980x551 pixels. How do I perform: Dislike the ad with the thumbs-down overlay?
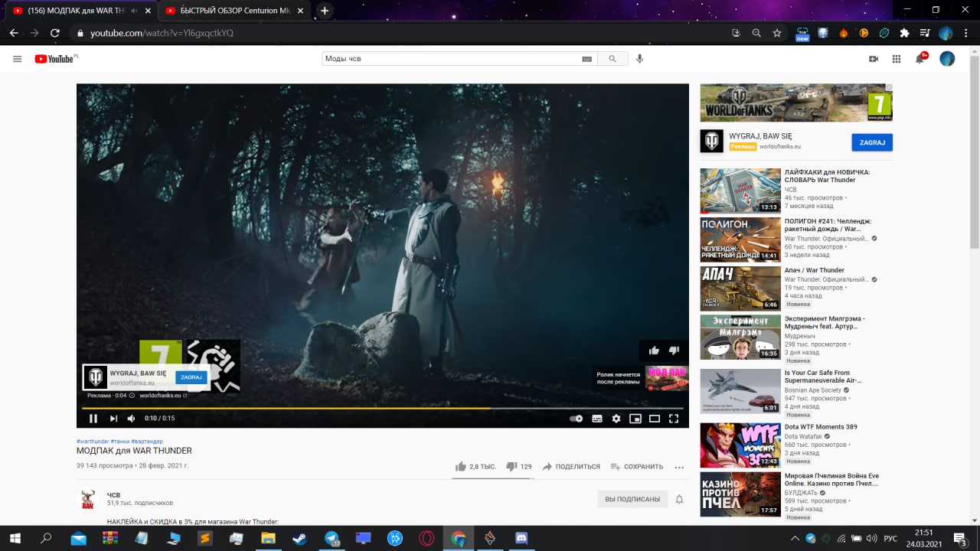point(674,350)
